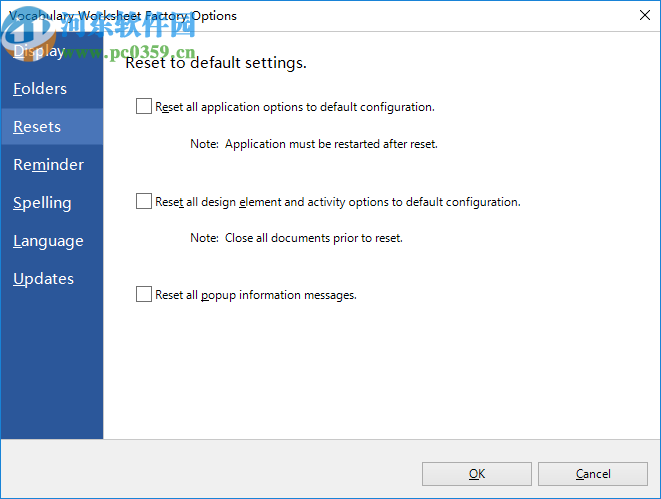The height and width of the screenshot is (499, 661).
Task: Enable reset all application options checkbox
Action: pos(144,106)
